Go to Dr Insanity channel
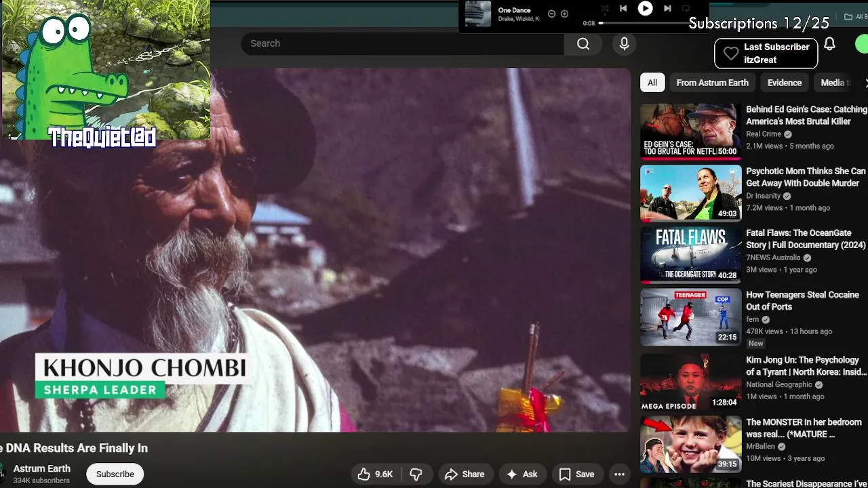 pos(763,196)
